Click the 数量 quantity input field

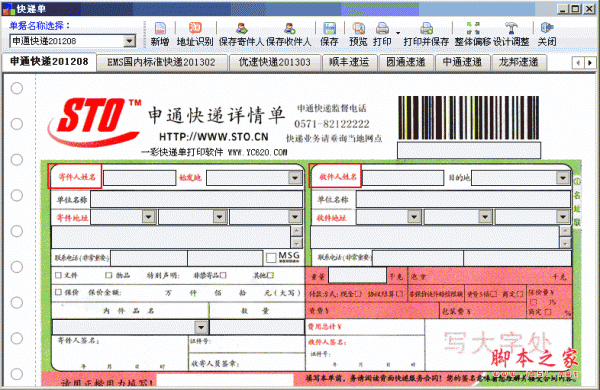coord(257,327)
